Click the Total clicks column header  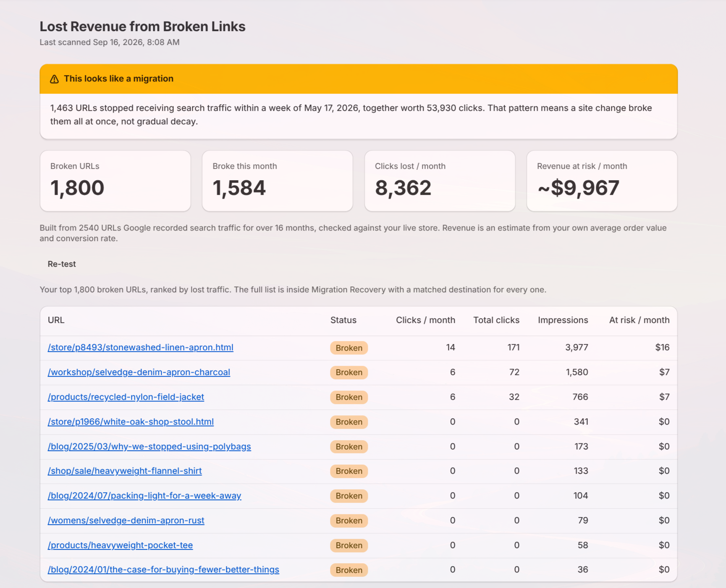496,320
